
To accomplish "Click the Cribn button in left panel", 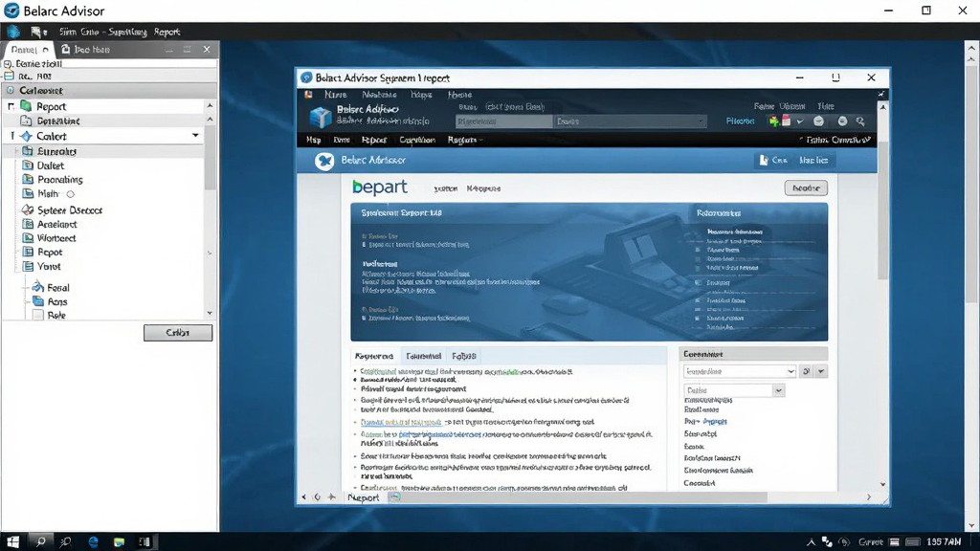I will (x=177, y=332).
